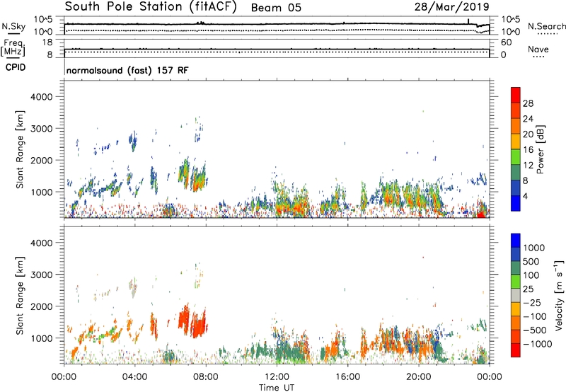Viewport: 566px width, 392px height.
Task: Click power colorbar tick value '28'
Action: [x=528, y=103]
